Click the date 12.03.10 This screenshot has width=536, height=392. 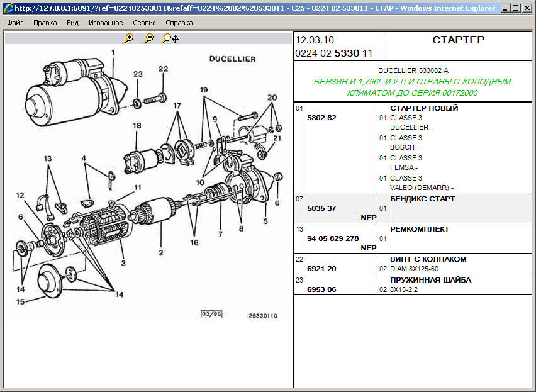point(315,40)
